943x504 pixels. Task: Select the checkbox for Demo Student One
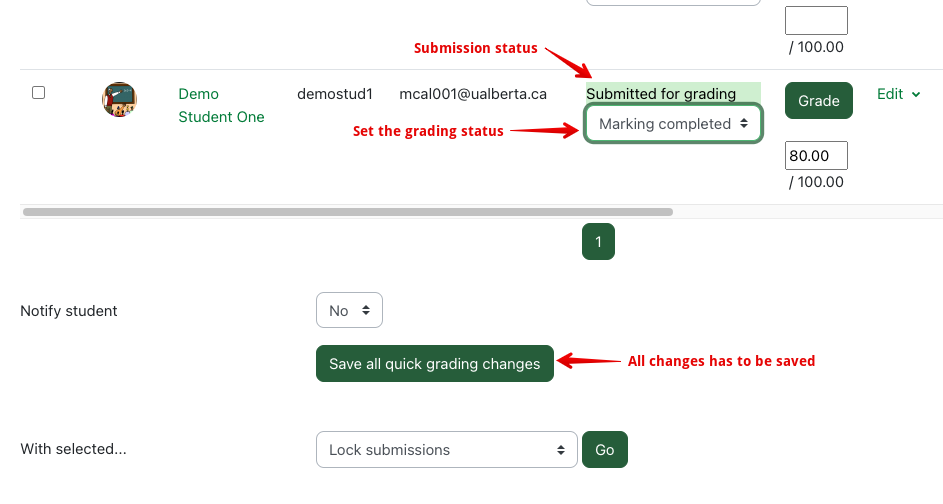(39, 93)
